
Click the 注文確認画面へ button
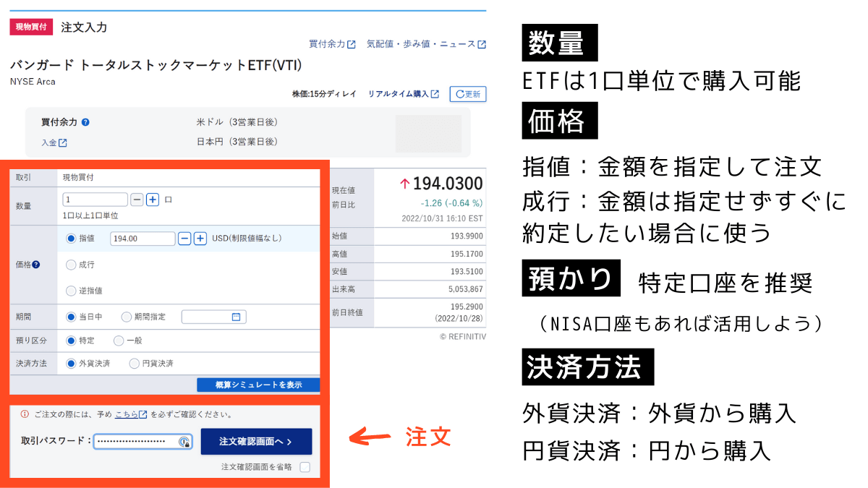(256, 442)
